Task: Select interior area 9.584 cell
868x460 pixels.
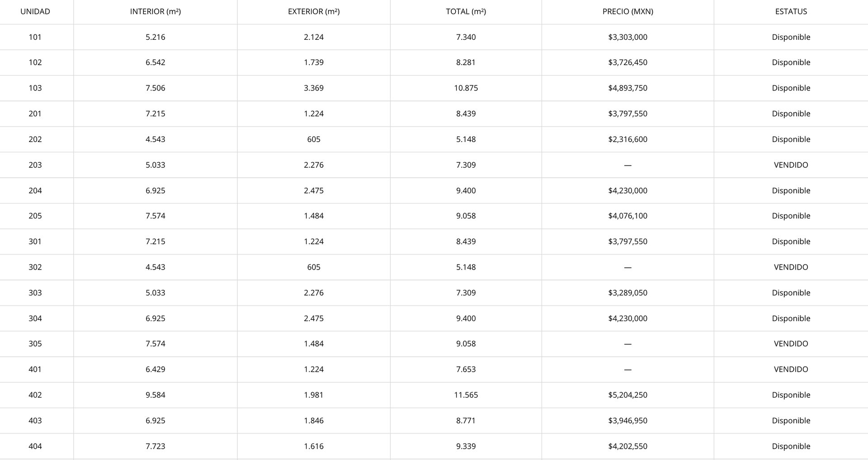Action: coord(155,395)
